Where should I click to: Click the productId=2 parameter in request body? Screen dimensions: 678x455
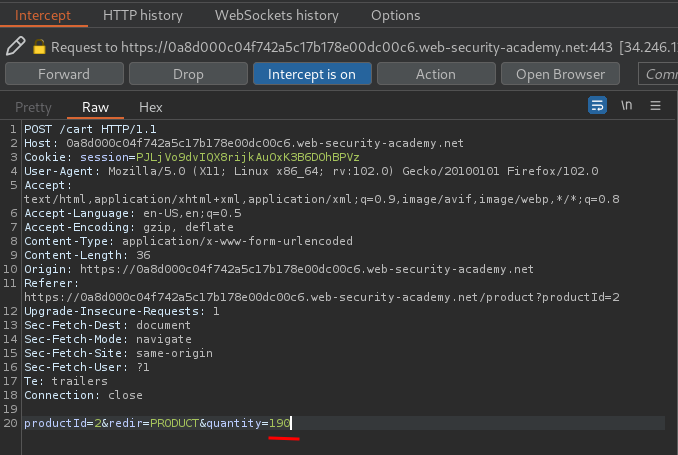[x=63, y=423]
